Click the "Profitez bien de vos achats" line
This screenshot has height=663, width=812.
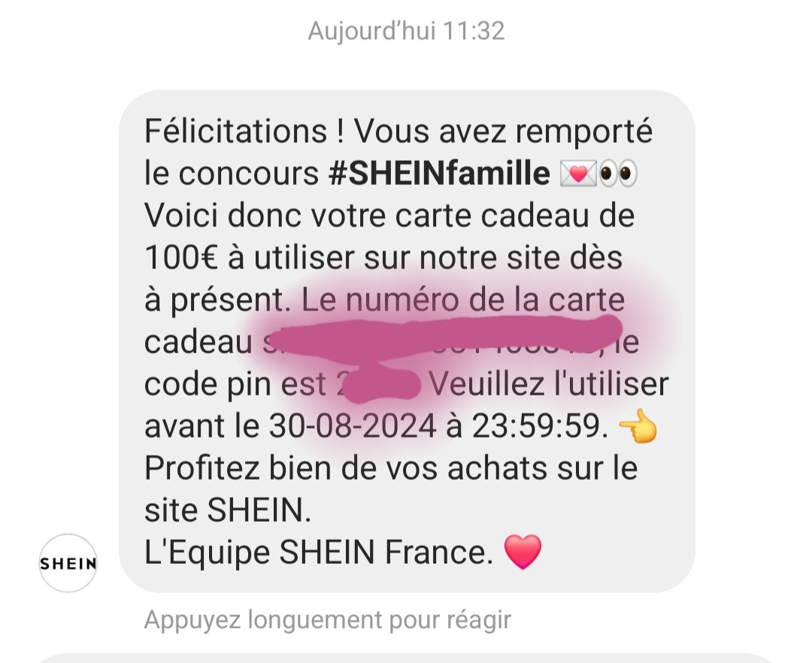(345, 468)
